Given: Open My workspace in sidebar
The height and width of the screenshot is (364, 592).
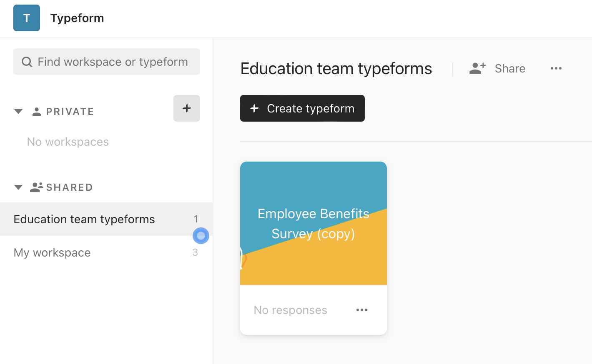Looking at the screenshot, I should 106,252.
